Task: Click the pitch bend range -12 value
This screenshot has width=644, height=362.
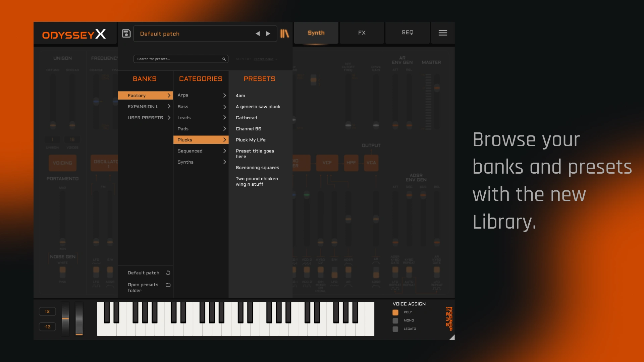Action: click(x=47, y=327)
